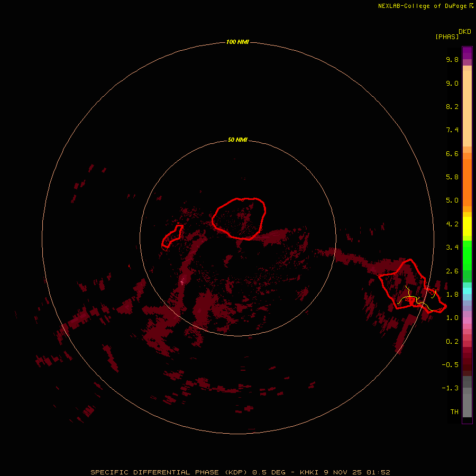The height and width of the screenshot is (476, 476).
Task: Click the 9.8 value on the color scale
Action: click(x=452, y=59)
